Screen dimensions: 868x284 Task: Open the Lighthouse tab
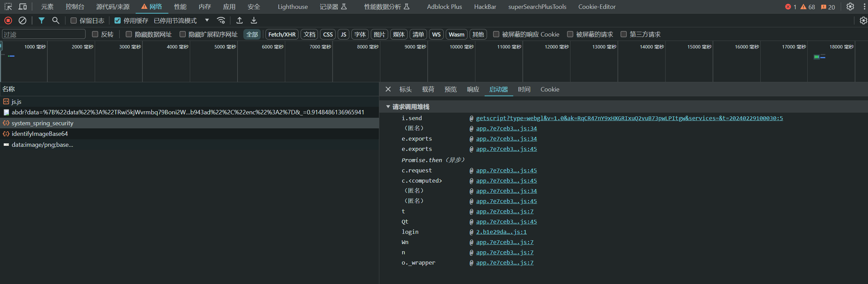[x=293, y=7]
